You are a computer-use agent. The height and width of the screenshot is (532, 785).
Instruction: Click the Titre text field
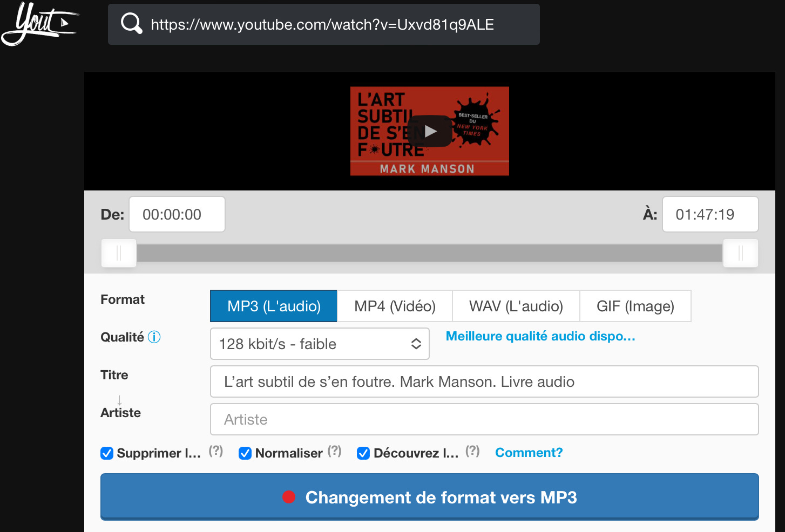pyautogui.click(x=484, y=381)
